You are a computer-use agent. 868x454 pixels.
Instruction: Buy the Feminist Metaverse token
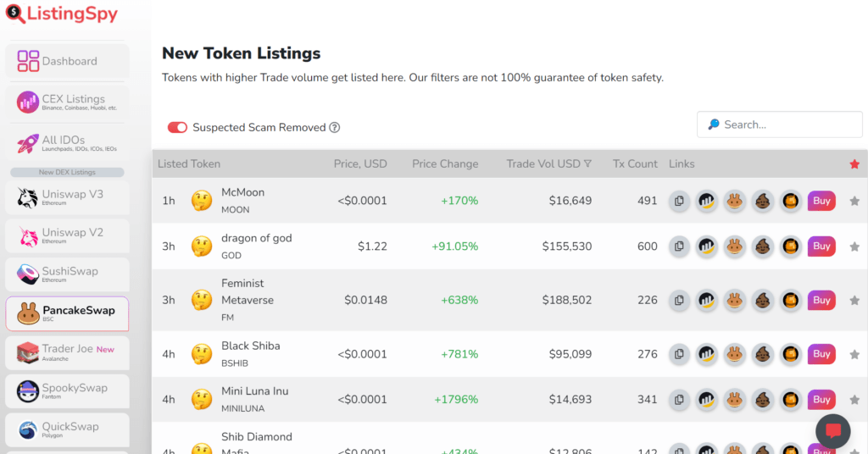(x=821, y=301)
